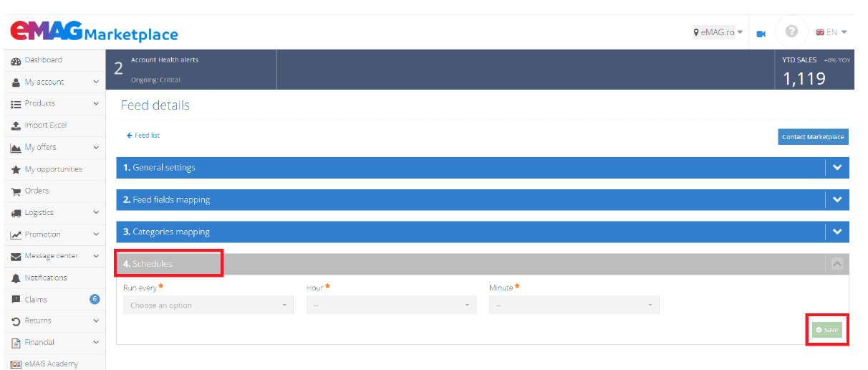Open the Minute dropdown
This screenshot has width=868, height=370.
(x=574, y=305)
